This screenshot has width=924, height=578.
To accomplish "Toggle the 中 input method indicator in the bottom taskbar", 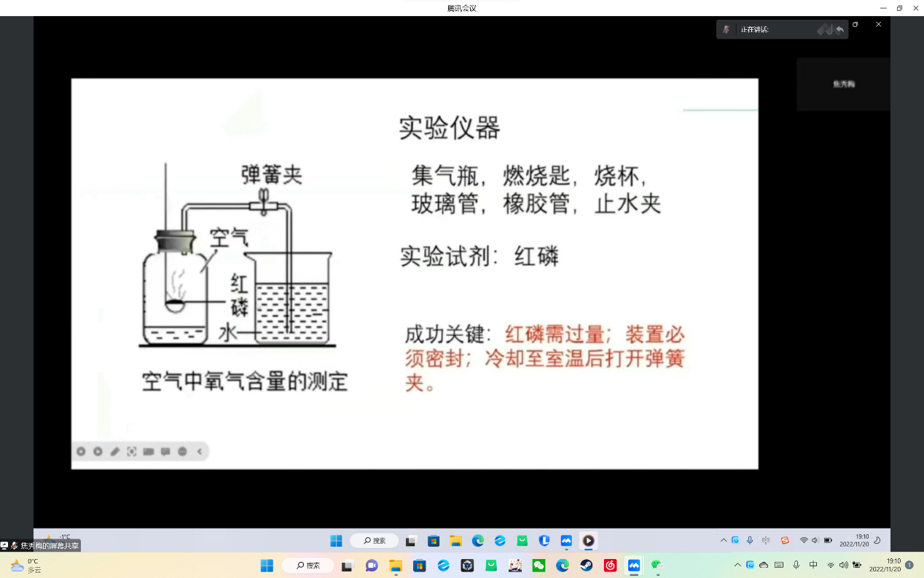I will click(x=813, y=566).
